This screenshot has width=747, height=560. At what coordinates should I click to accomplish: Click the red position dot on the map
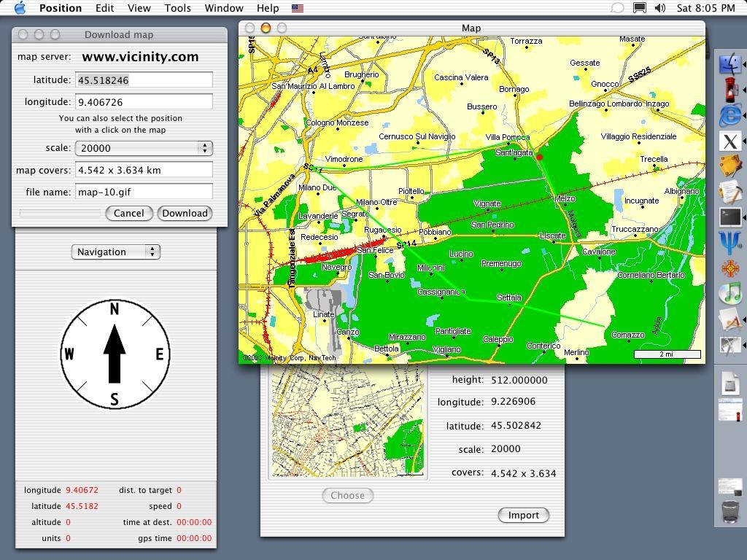[539, 157]
